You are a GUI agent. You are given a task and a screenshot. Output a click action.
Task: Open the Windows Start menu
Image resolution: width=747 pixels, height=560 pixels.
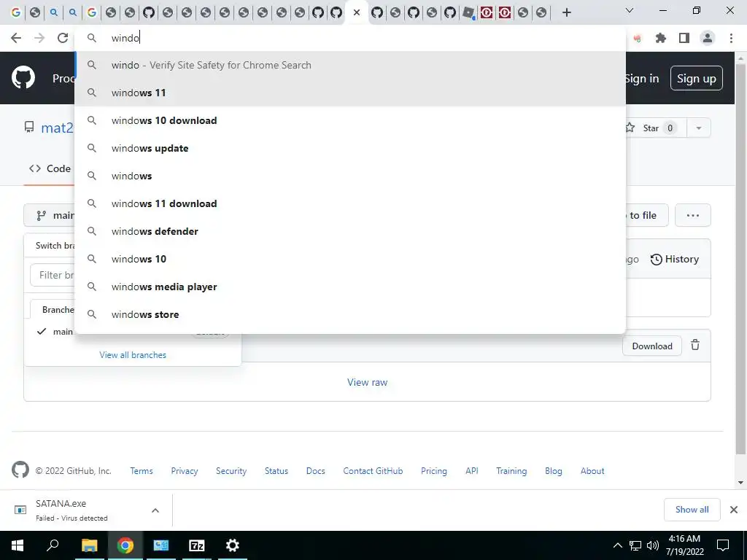tap(18, 545)
